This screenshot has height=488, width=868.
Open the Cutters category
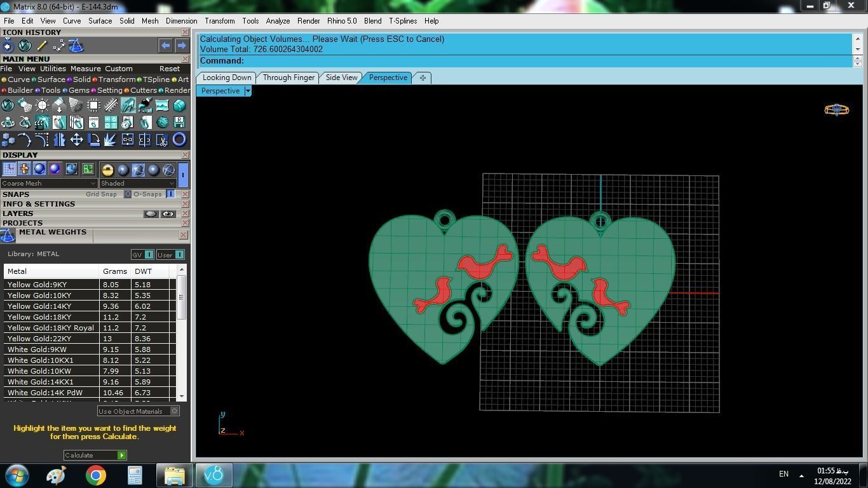pos(140,90)
